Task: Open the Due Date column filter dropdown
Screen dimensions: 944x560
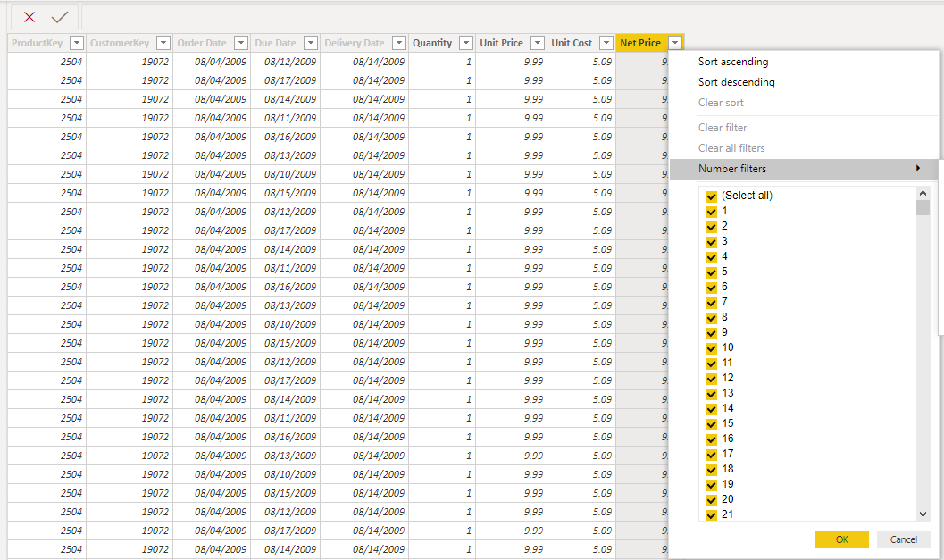Action: coord(311,43)
